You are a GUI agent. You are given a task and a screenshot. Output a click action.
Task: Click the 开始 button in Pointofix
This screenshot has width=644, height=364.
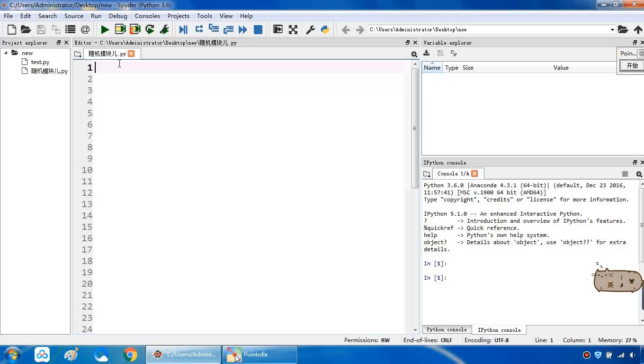coord(632,66)
